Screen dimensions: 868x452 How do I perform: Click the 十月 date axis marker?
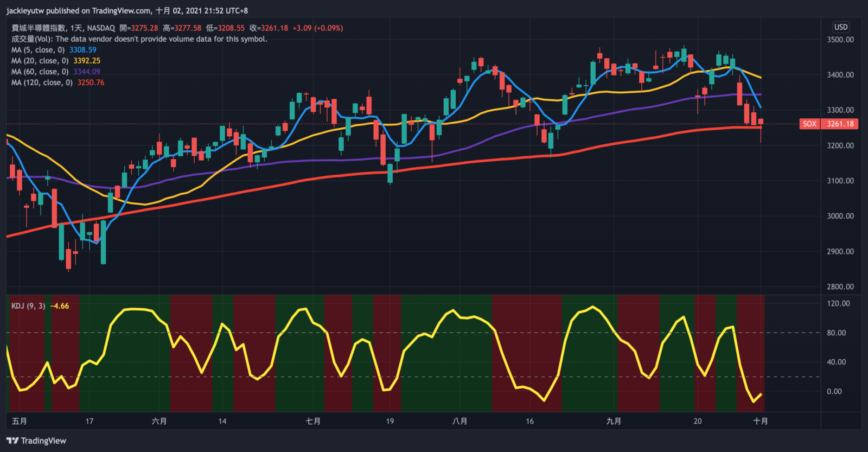761,421
